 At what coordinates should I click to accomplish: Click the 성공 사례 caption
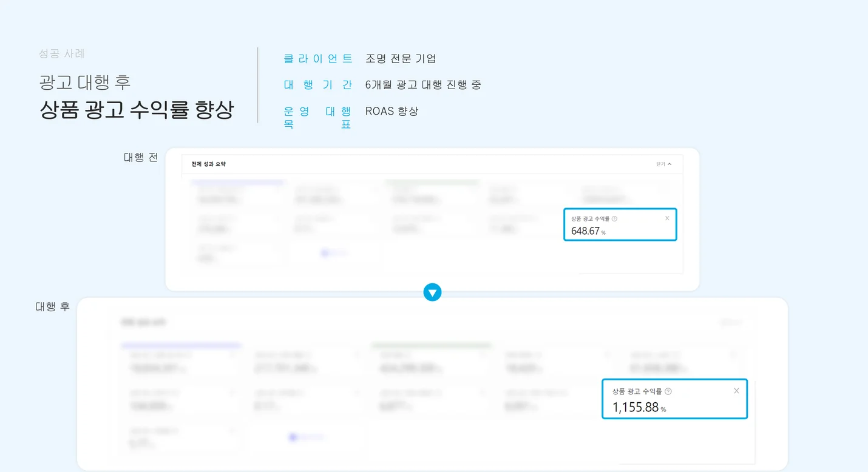[62, 53]
